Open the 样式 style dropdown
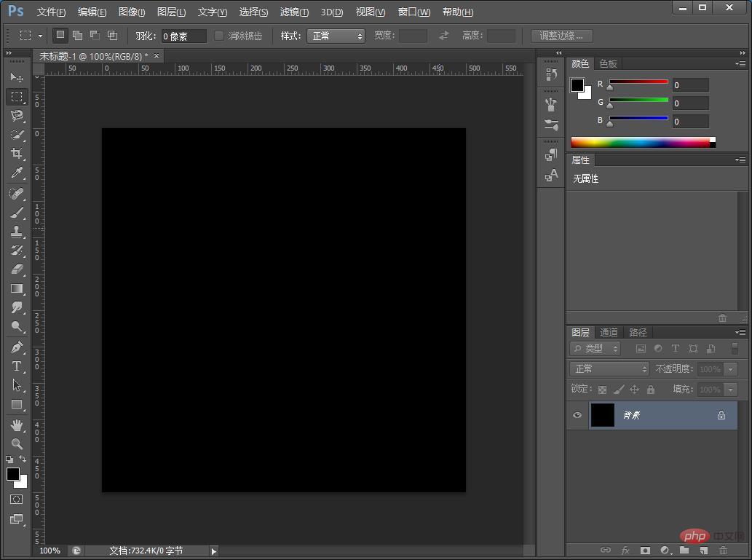Screen dimensions: 752x560 pyautogui.click(x=336, y=36)
